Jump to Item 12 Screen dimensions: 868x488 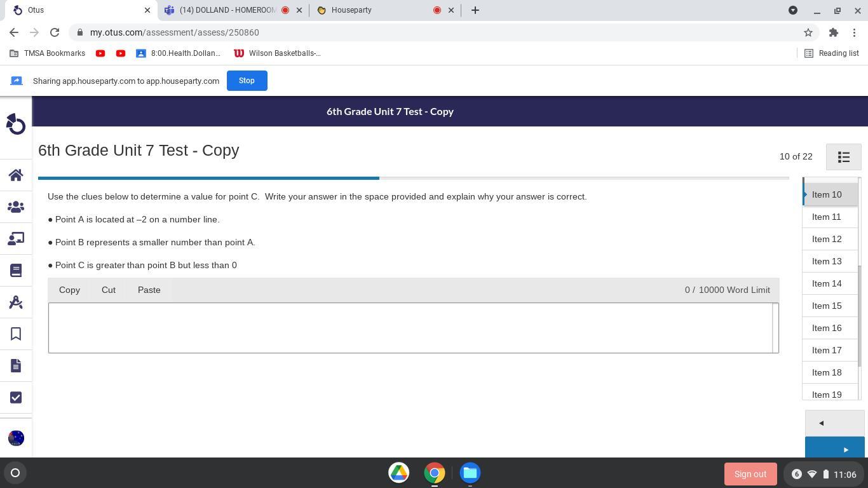(x=831, y=239)
